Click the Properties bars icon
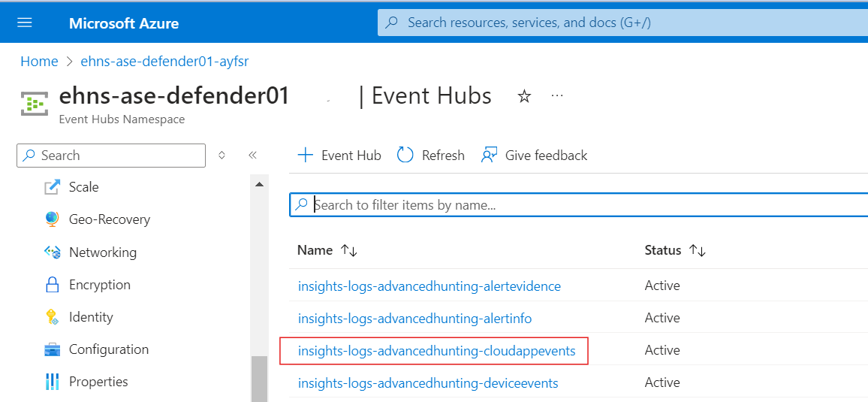Image resolution: width=868 pixels, height=402 pixels. coord(52,382)
